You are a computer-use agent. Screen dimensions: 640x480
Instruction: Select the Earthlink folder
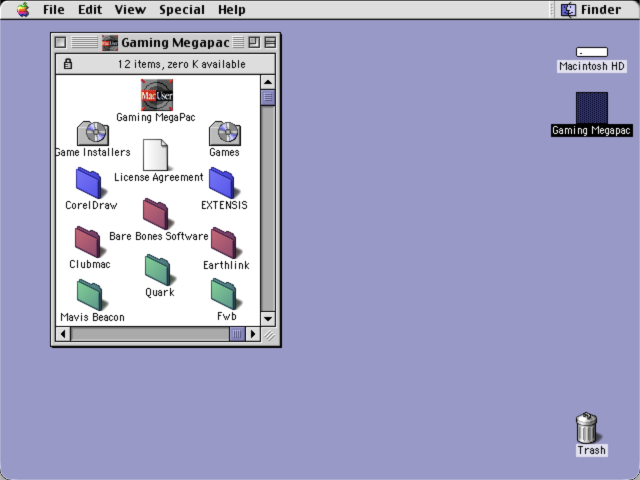(x=224, y=243)
